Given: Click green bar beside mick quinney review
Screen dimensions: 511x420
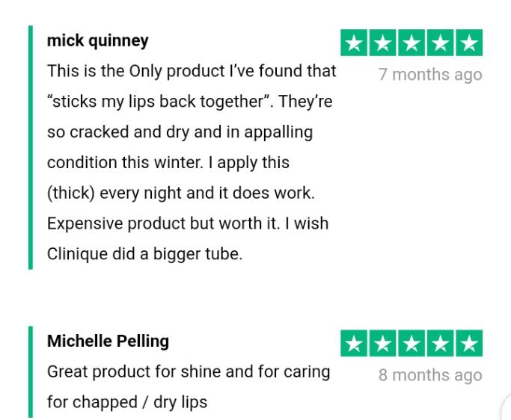Looking at the screenshot, I should [x=31, y=147].
